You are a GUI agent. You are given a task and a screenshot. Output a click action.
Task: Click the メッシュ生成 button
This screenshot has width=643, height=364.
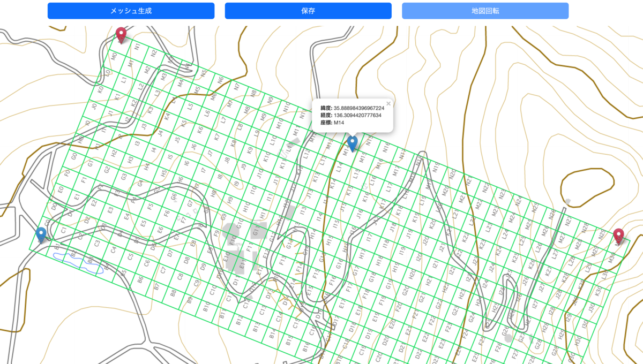[131, 11]
